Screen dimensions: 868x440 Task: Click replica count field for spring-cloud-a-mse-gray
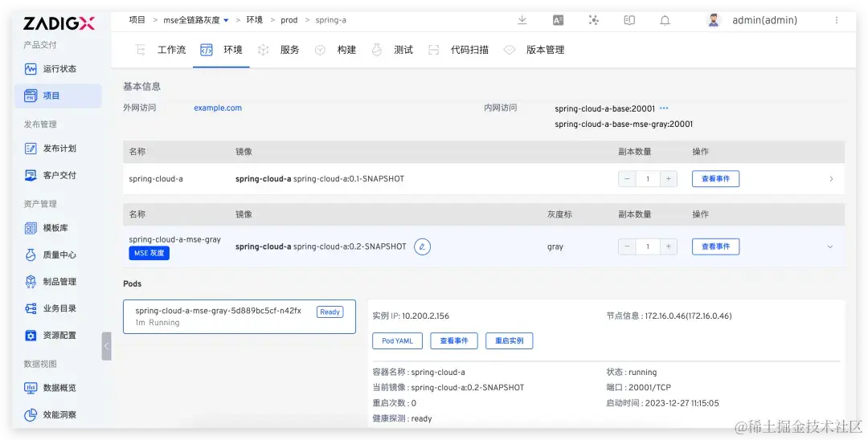click(648, 246)
